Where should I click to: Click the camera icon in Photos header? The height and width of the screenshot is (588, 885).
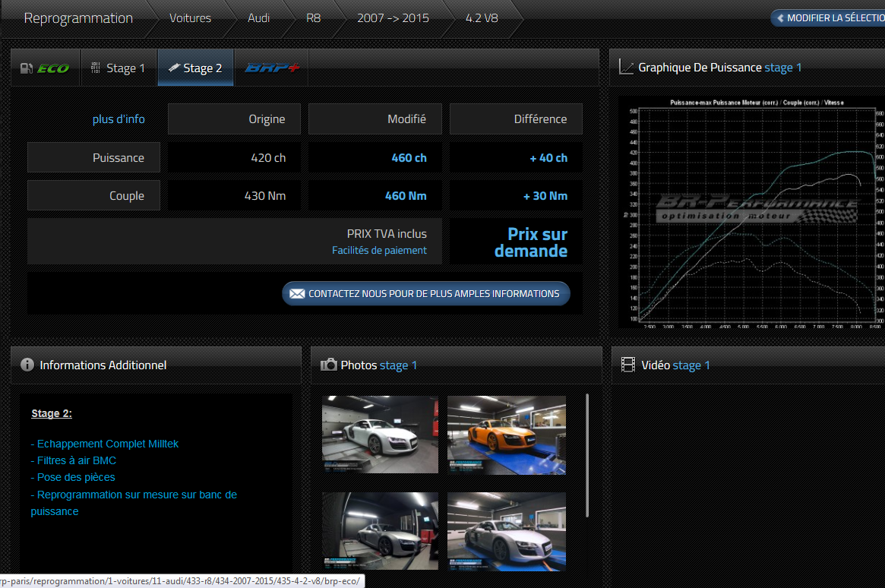tap(329, 365)
